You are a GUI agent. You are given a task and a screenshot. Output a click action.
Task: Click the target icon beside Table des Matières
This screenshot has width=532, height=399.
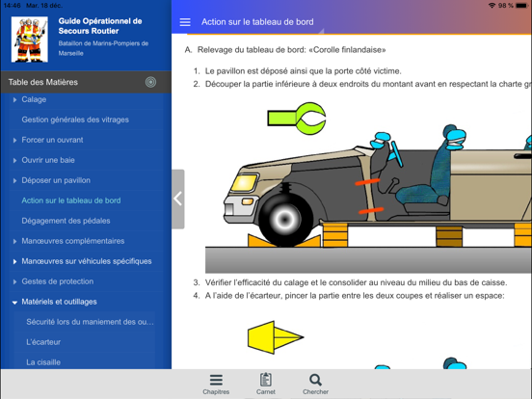point(150,82)
